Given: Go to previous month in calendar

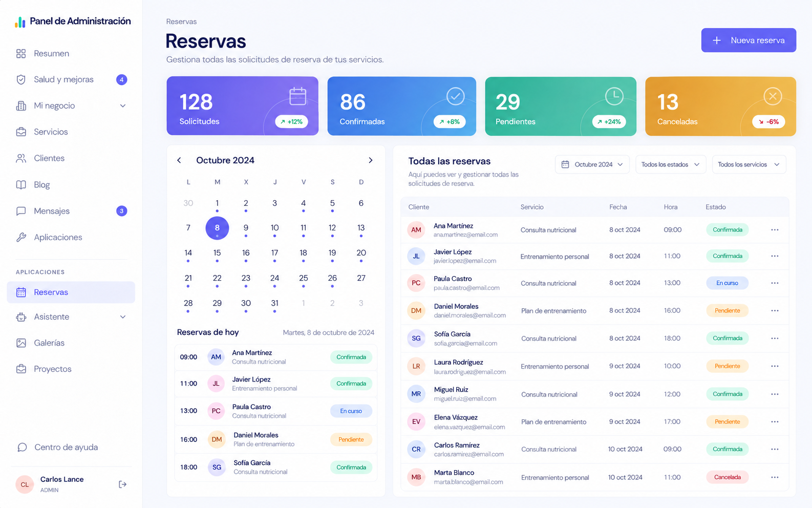Looking at the screenshot, I should click(x=179, y=160).
